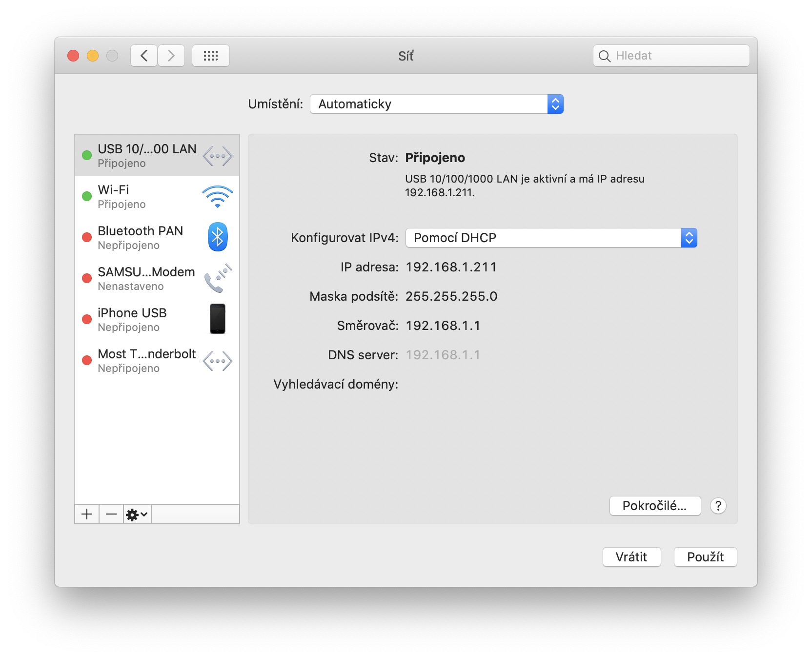Screen dimensions: 812x659
Task: Click the magnifier icon in search field
Action: pos(605,56)
